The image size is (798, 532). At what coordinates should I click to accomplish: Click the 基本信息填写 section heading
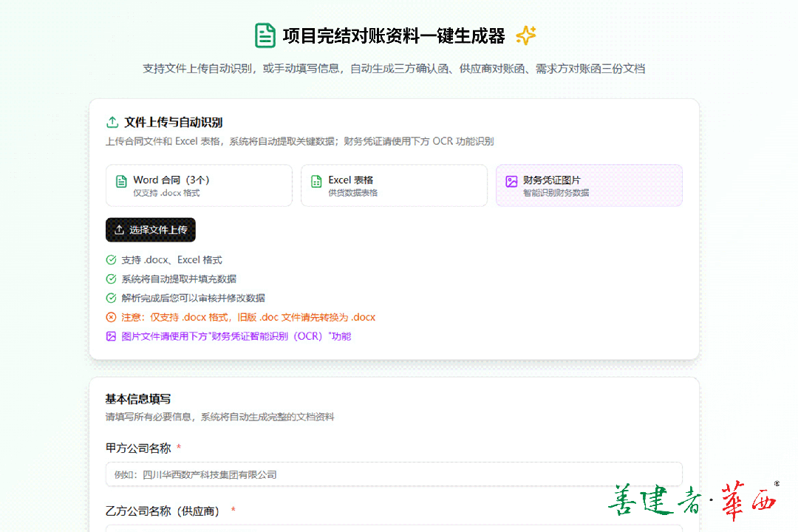138,399
